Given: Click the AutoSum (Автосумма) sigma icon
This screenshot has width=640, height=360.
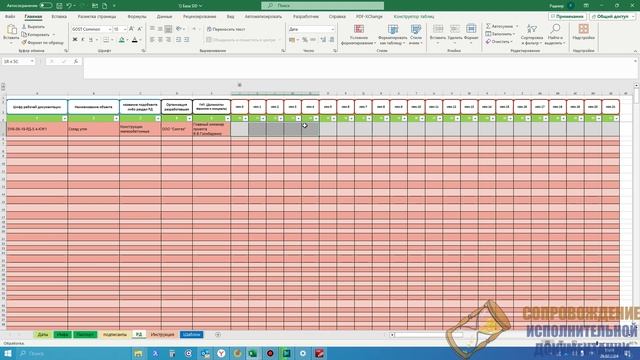Looking at the screenshot, I should pos(488,26).
